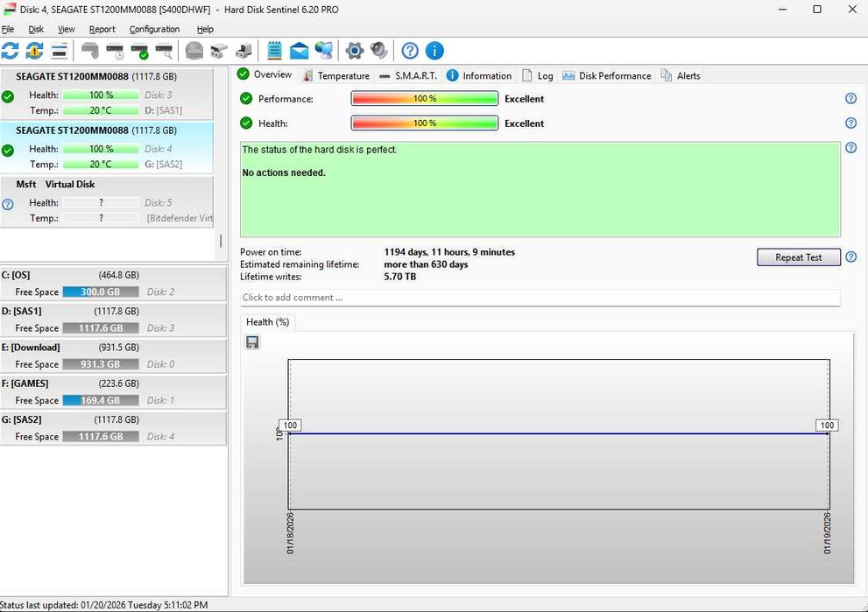868x612 pixels.
Task: Click the disk with green checkmark icon
Action: 139,51
